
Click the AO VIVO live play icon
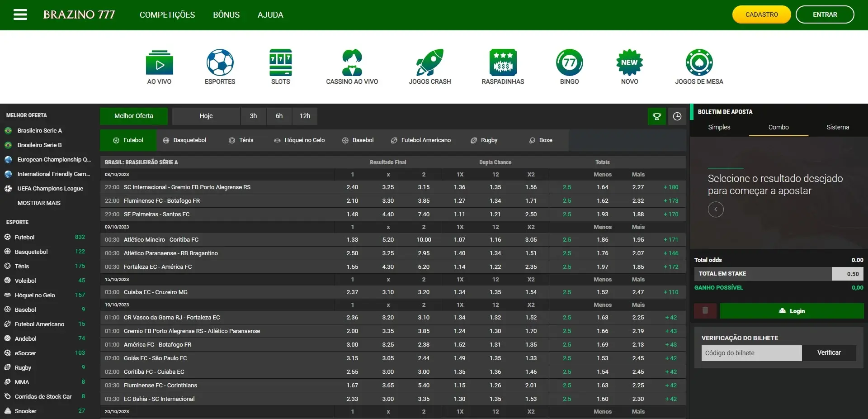click(x=159, y=62)
